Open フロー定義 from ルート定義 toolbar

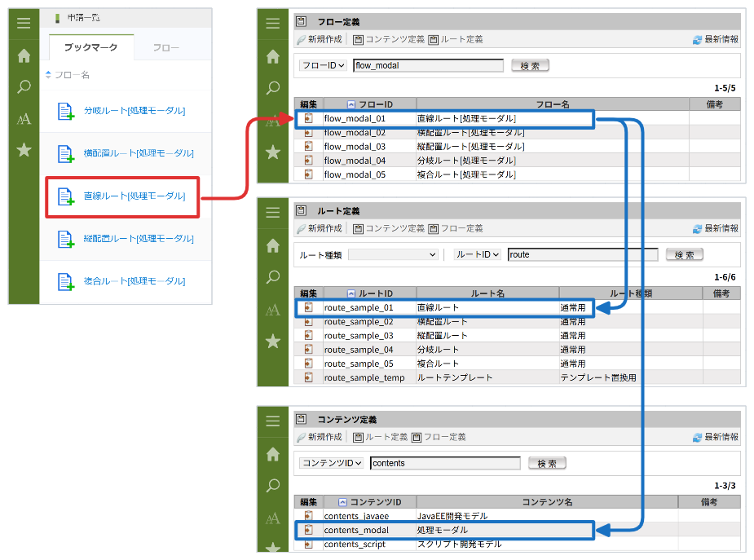456,228
